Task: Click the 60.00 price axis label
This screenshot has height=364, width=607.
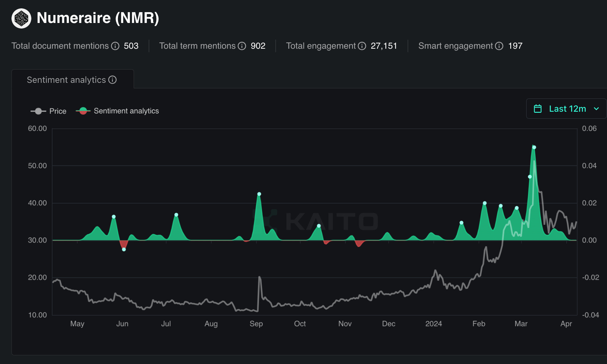Action: 37,128
